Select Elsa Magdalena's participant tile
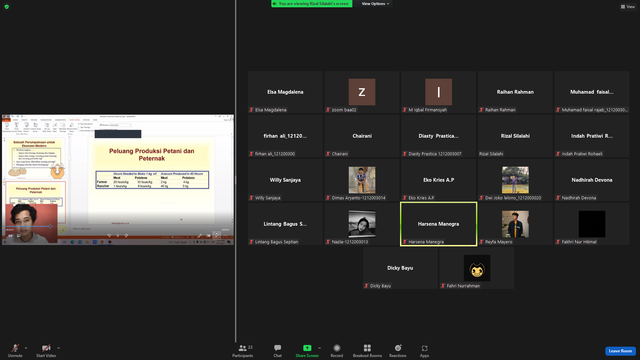 pos(285,92)
